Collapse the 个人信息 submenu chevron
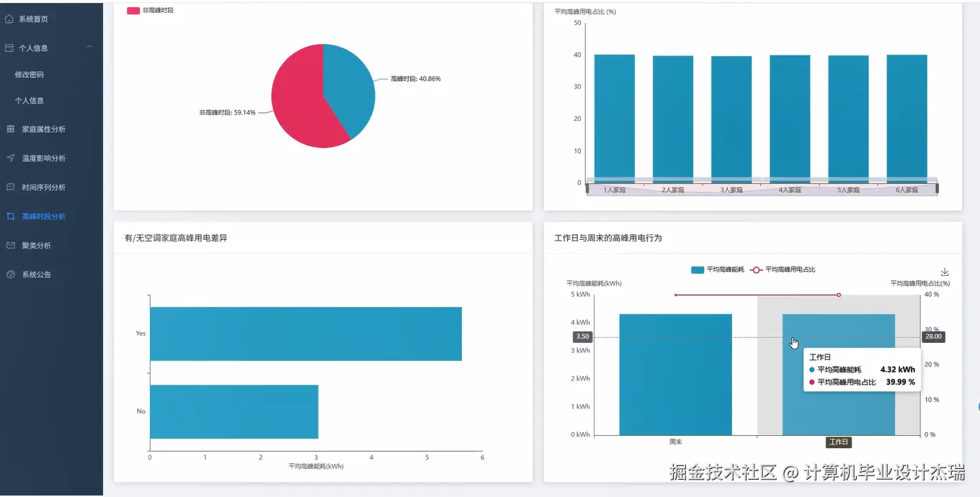 point(89,48)
